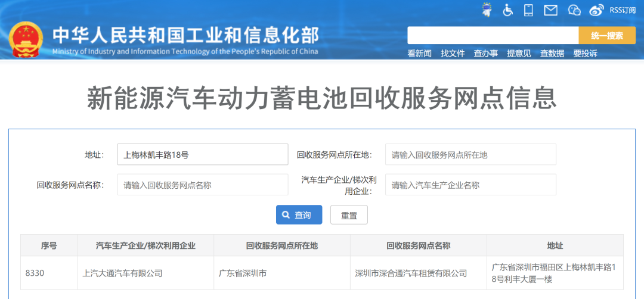
Task: Click the page heading 新能源汽车动力蓄电池回收服务网点信息
Action: point(322,98)
